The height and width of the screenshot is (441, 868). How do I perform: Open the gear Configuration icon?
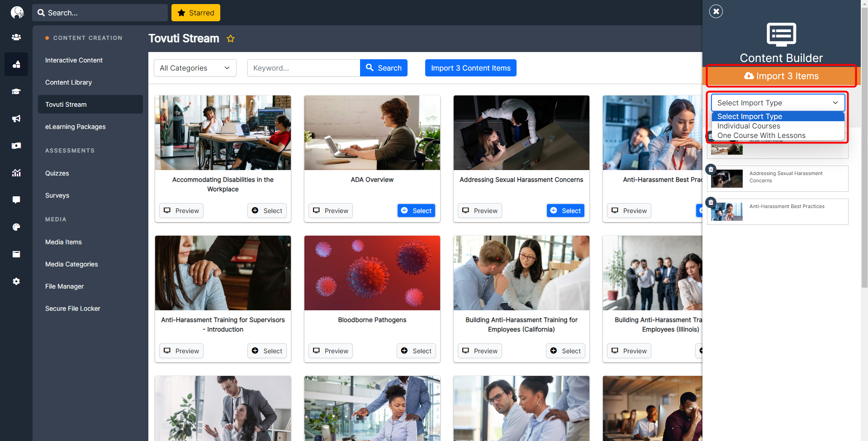click(16, 281)
